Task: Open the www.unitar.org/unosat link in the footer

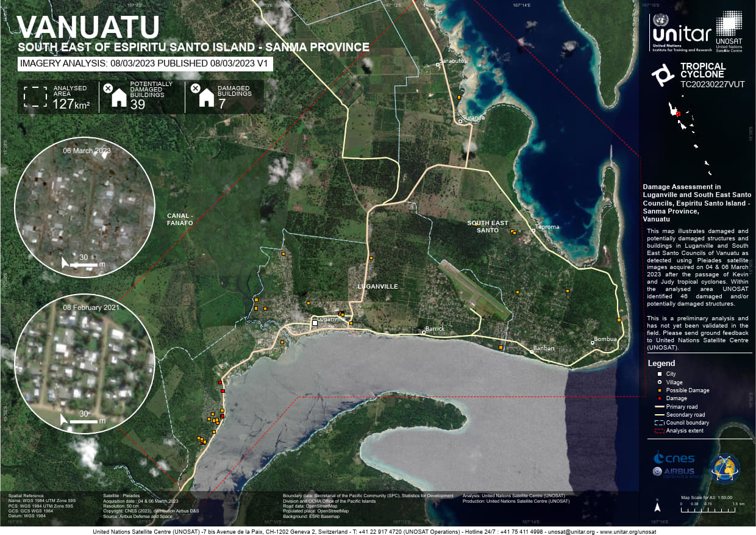Action: pos(627,531)
